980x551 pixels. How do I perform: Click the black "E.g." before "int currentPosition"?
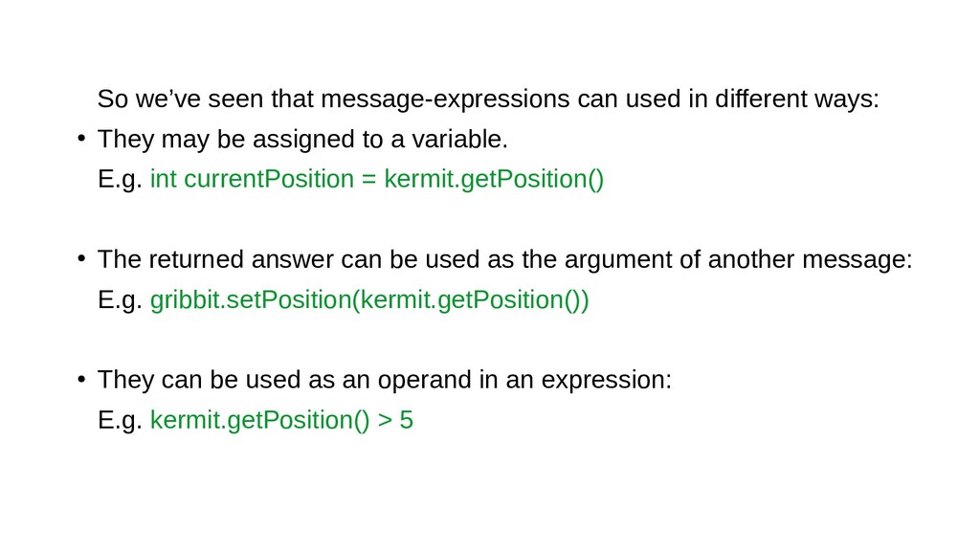tap(120, 179)
